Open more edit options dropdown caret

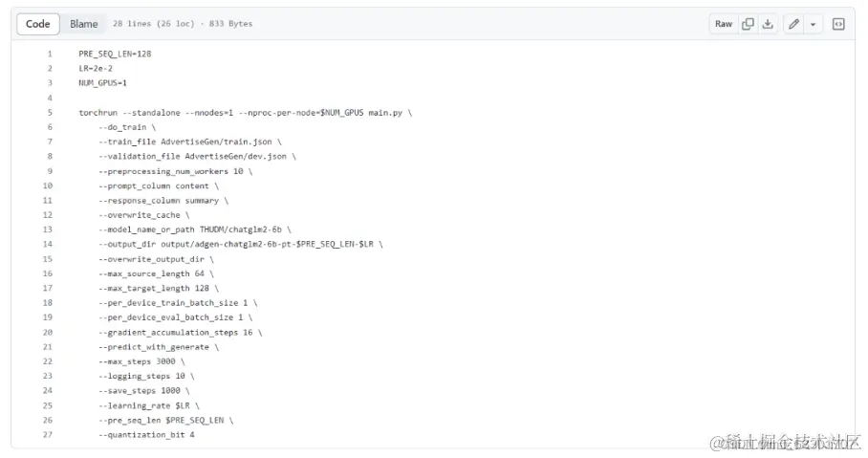point(813,24)
